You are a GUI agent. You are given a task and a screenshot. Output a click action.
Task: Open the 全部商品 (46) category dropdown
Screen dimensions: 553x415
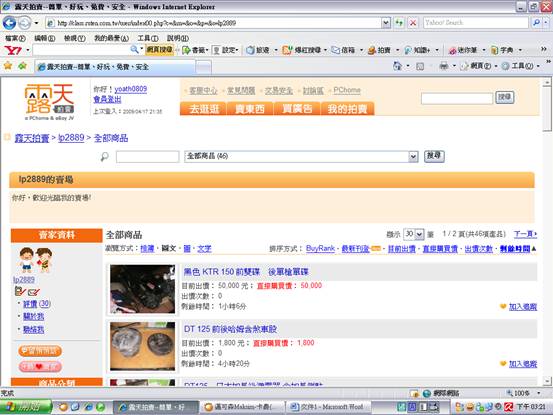tap(413, 156)
